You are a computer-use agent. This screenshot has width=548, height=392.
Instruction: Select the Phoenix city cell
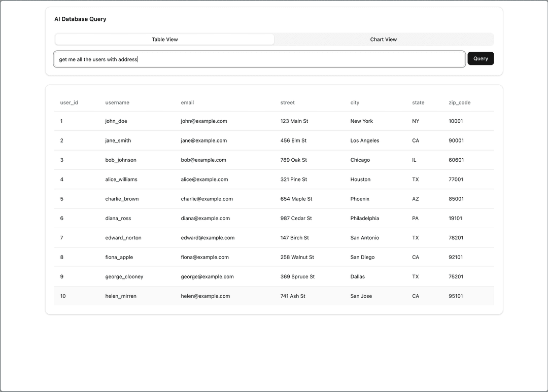(x=360, y=199)
